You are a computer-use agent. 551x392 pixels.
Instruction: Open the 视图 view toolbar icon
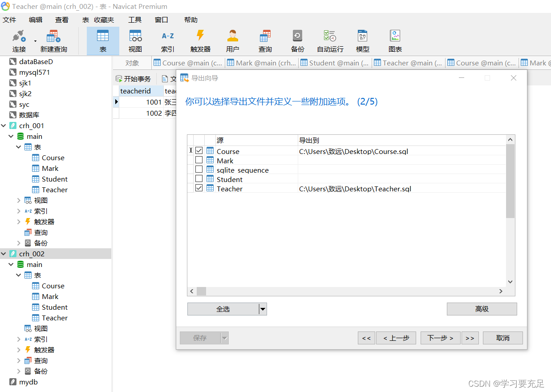tap(135, 41)
